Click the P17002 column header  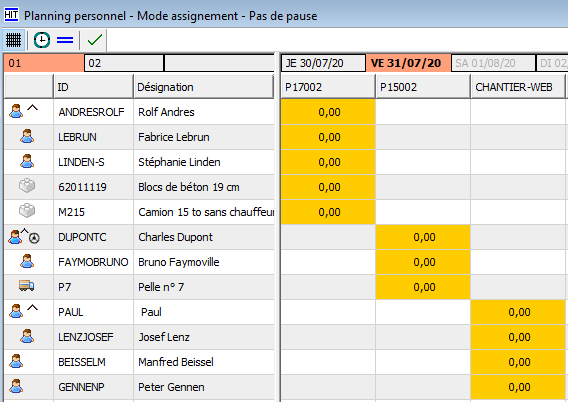pos(328,87)
